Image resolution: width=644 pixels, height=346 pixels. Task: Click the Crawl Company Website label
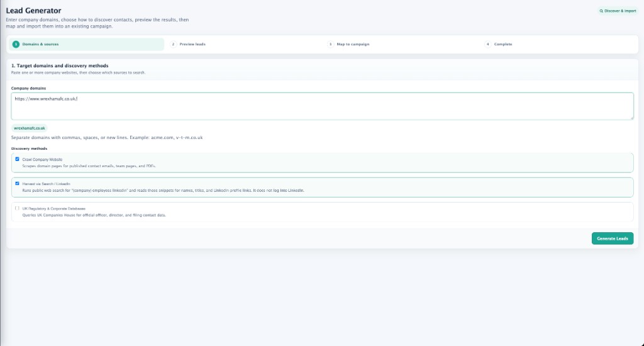point(42,159)
